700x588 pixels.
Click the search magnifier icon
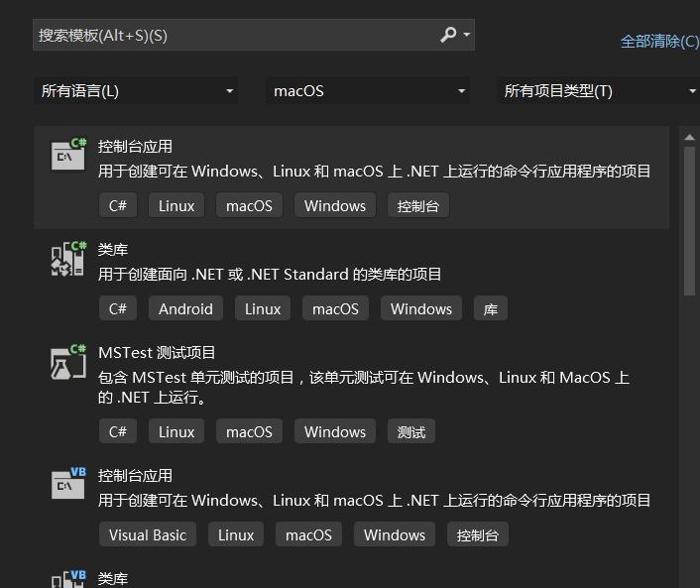pyautogui.click(x=448, y=35)
